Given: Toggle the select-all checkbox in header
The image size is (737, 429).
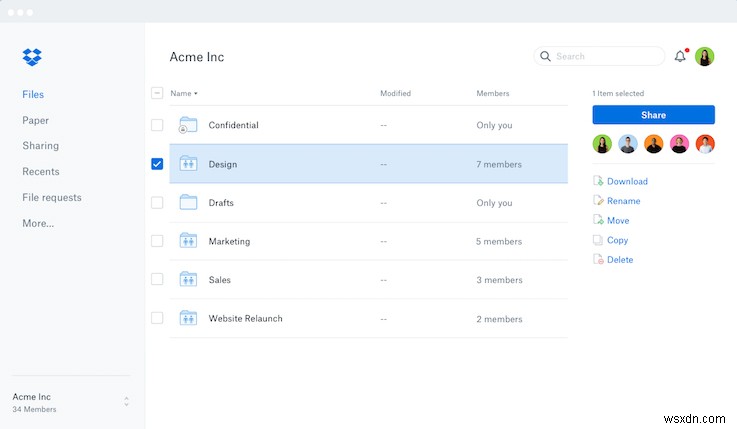Looking at the screenshot, I should click(157, 93).
